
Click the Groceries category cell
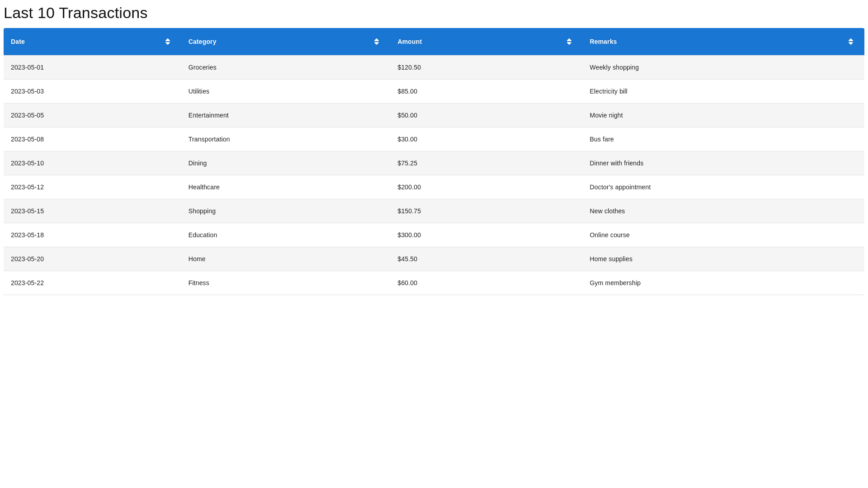tap(202, 67)
